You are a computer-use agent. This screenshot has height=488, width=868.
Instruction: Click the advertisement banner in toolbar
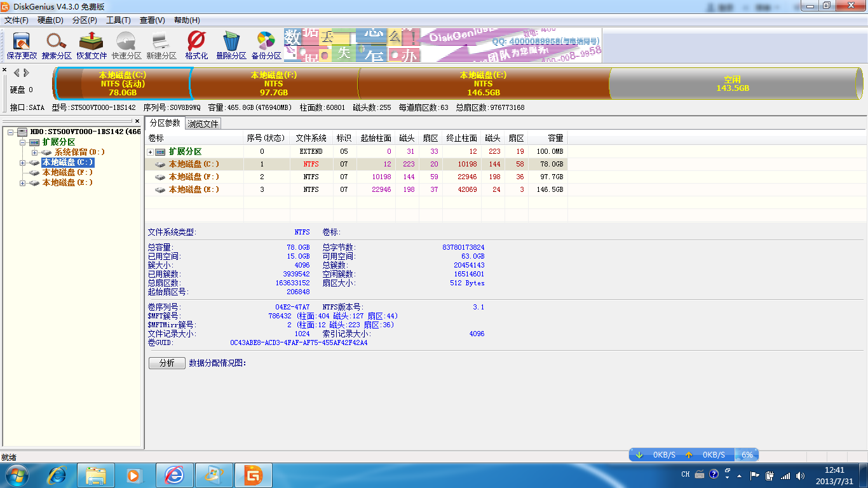[x=442, y=45]
